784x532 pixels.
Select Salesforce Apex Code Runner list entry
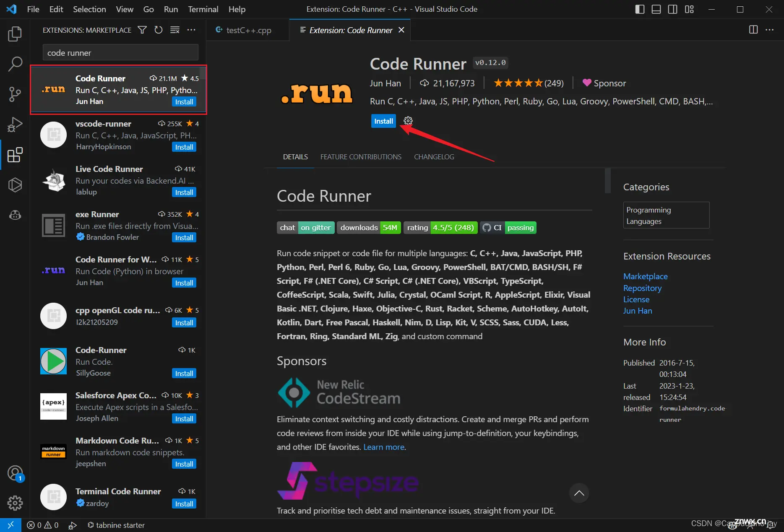point(118,407)
